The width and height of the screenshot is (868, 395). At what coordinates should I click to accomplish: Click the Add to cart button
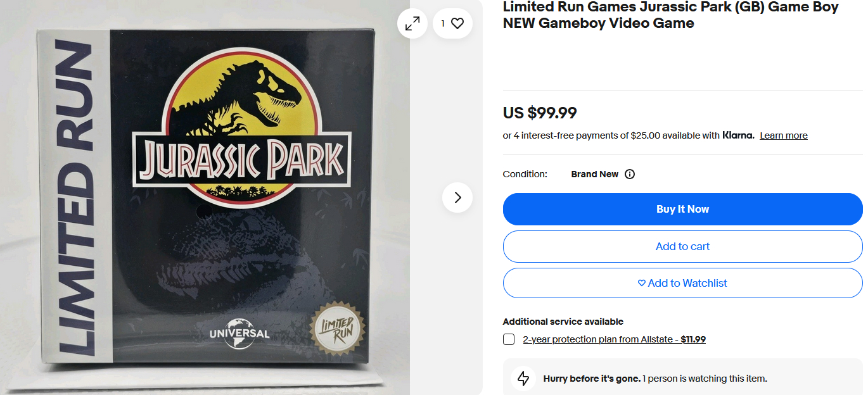[x=682, y=246]
